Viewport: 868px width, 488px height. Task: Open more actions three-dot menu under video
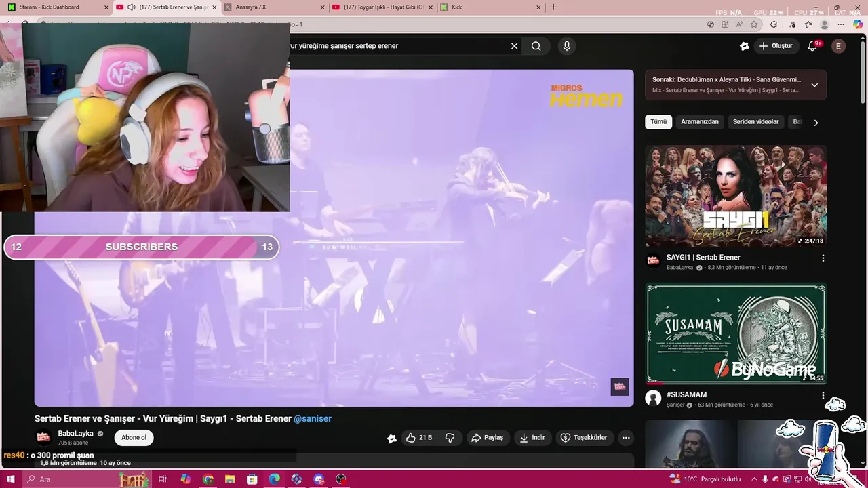(x=626, y=438)
